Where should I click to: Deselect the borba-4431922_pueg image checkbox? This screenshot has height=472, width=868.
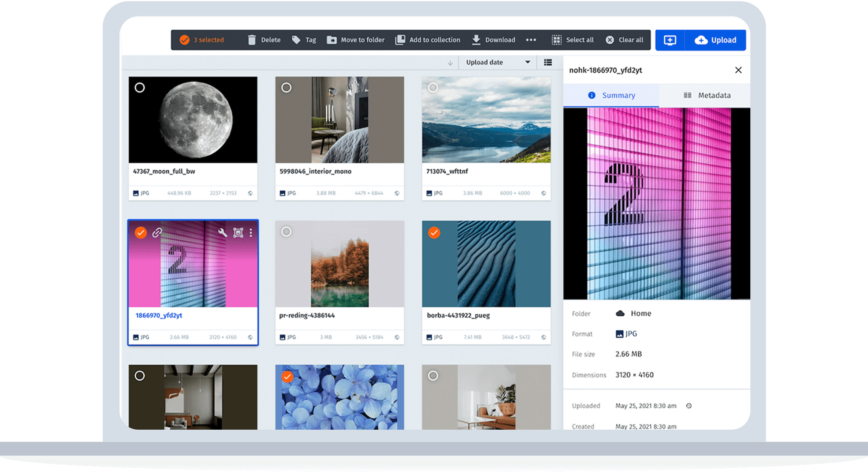(x=434, y=232)
